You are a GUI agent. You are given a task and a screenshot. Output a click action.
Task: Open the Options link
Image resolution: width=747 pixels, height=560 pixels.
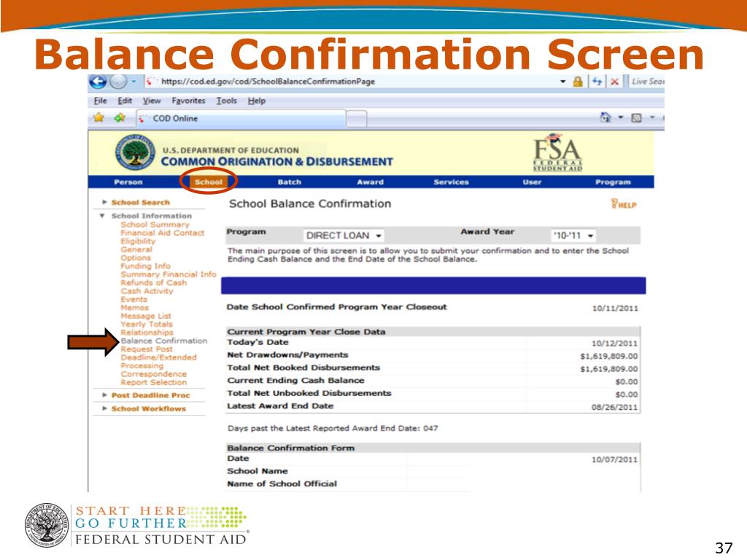[x=135, y=257]
